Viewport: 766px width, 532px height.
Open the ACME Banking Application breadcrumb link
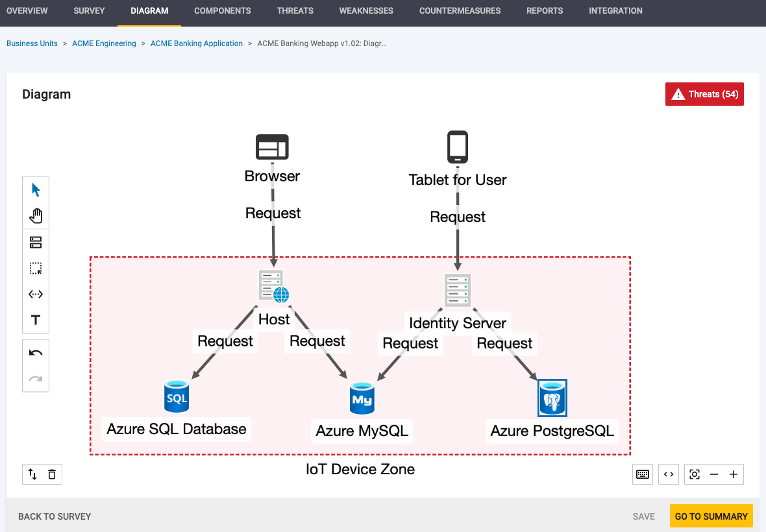pyautogui.click(x=197, y=43)
